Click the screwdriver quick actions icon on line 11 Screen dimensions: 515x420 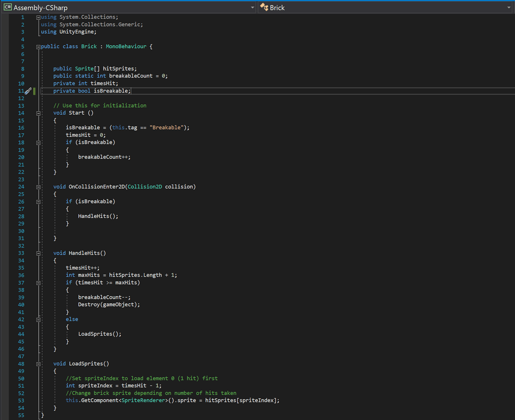pos(28,91)
